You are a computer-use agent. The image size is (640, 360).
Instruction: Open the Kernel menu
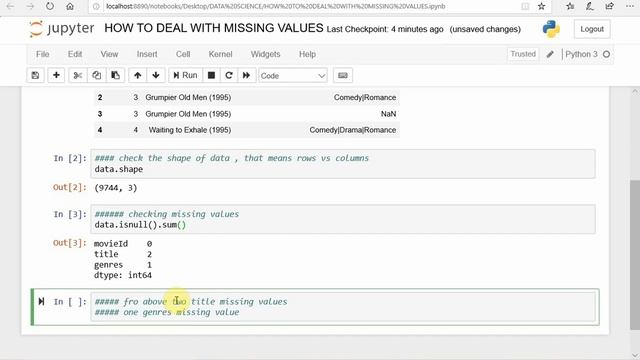[220, 54]
